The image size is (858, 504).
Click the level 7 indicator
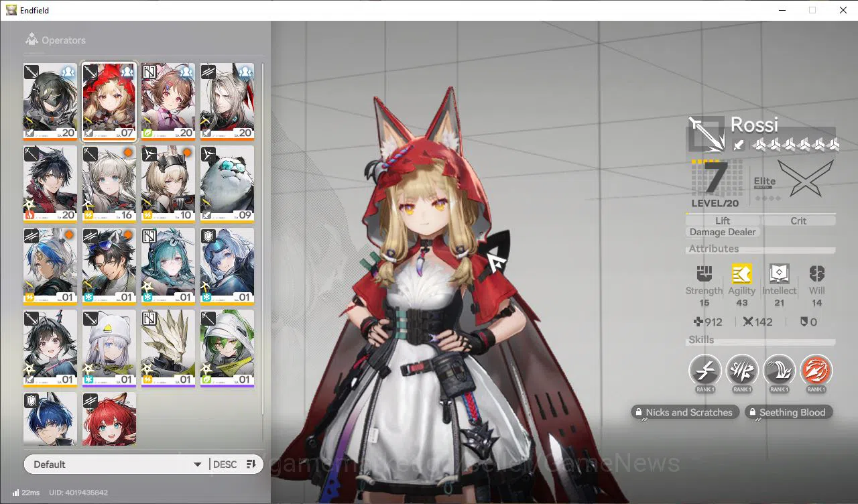716,178
